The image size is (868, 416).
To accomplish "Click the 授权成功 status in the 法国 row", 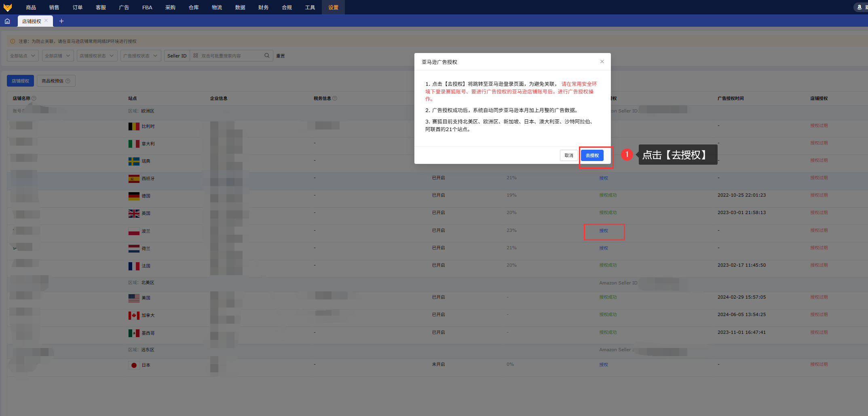I will click(x=608, y=265).
